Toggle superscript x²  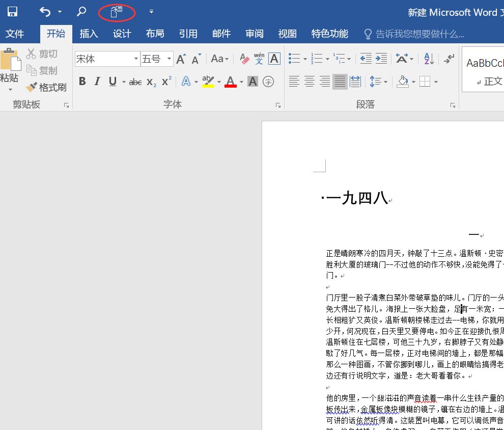pyautogui.click(x=166, y=82)
